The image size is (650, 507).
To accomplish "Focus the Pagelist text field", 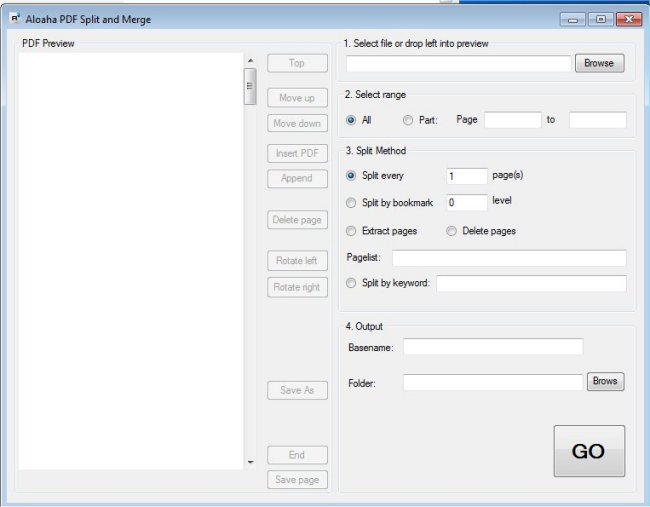I will pos(509,258).
